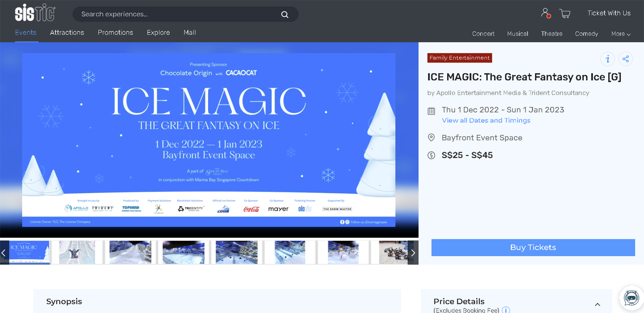The width and height of the screenshot is (644, 313).
Task: Select the ice slide thumbnail
Action: (77, 253)
